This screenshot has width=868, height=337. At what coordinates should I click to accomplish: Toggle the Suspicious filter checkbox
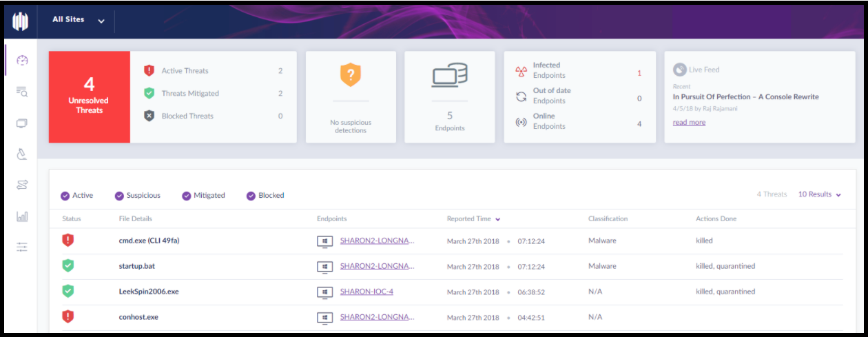coord(119,196)
